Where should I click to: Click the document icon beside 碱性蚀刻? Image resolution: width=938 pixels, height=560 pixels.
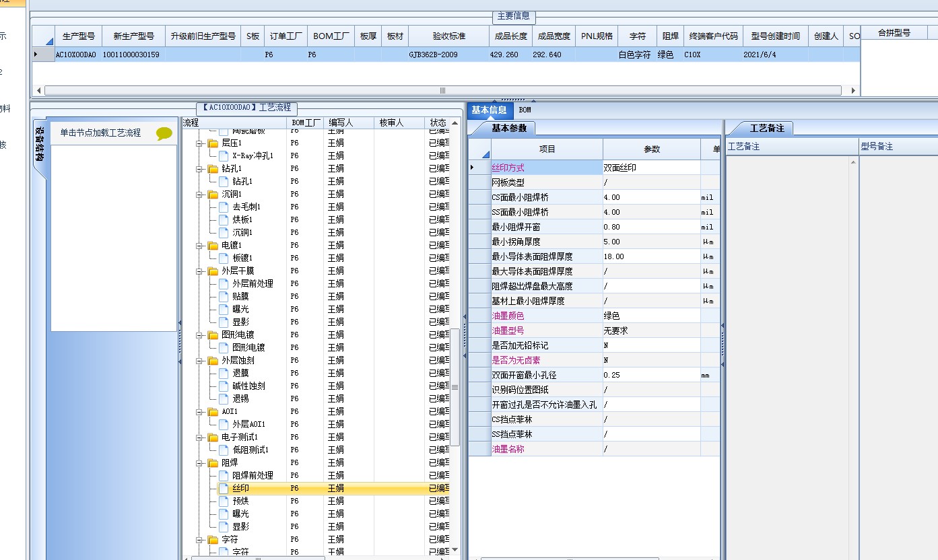224,386
